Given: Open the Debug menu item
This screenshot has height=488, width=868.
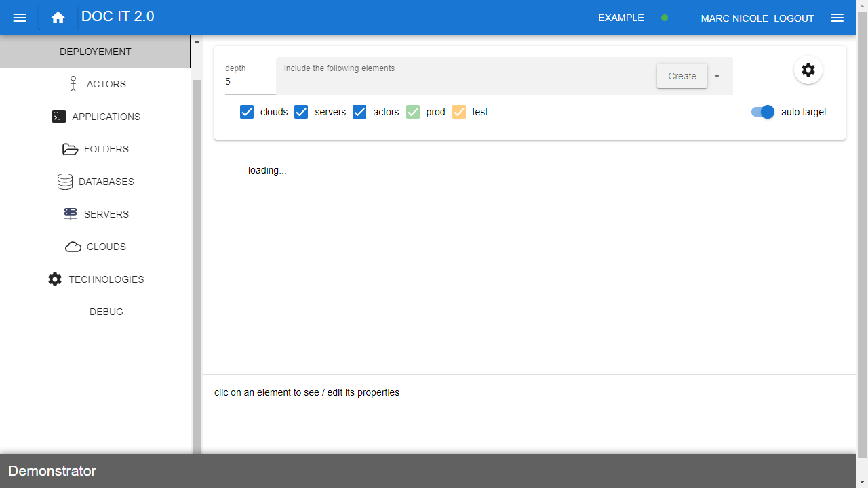Looking at the screenshot, I should (x=106, y=312).
